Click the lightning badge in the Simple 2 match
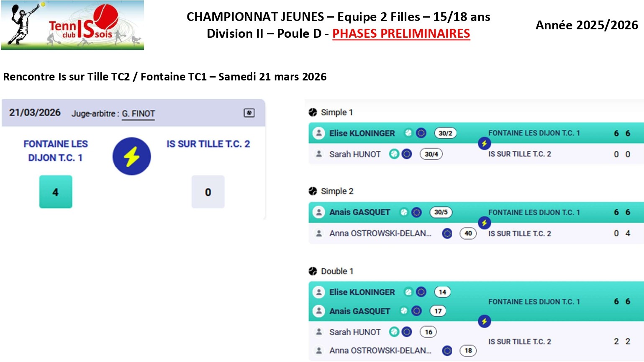 tap(484, 223)
